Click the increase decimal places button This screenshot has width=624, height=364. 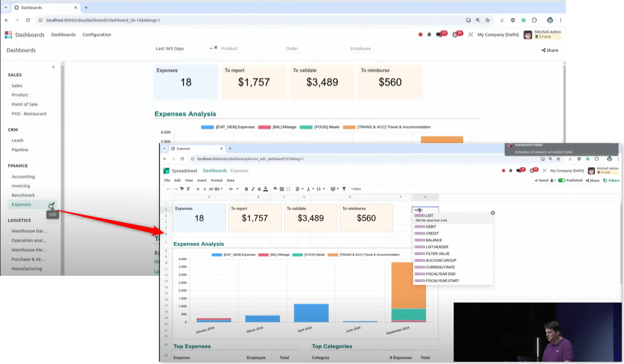tap(210, 189)
